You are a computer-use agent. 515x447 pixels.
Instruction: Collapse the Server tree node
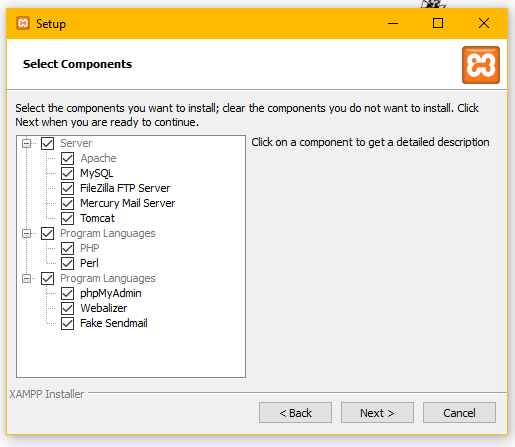26,144
